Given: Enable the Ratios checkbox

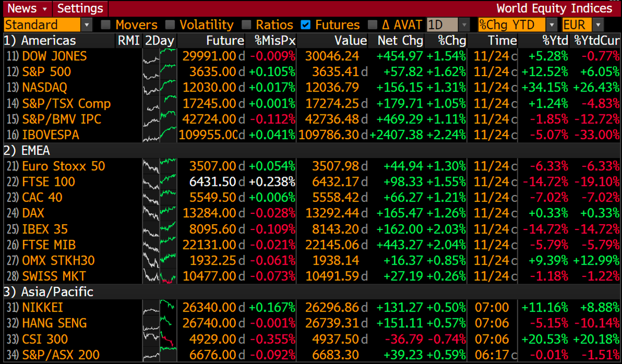Looking at the screenshot, I should pyautogui.click(x=246, y=25).
